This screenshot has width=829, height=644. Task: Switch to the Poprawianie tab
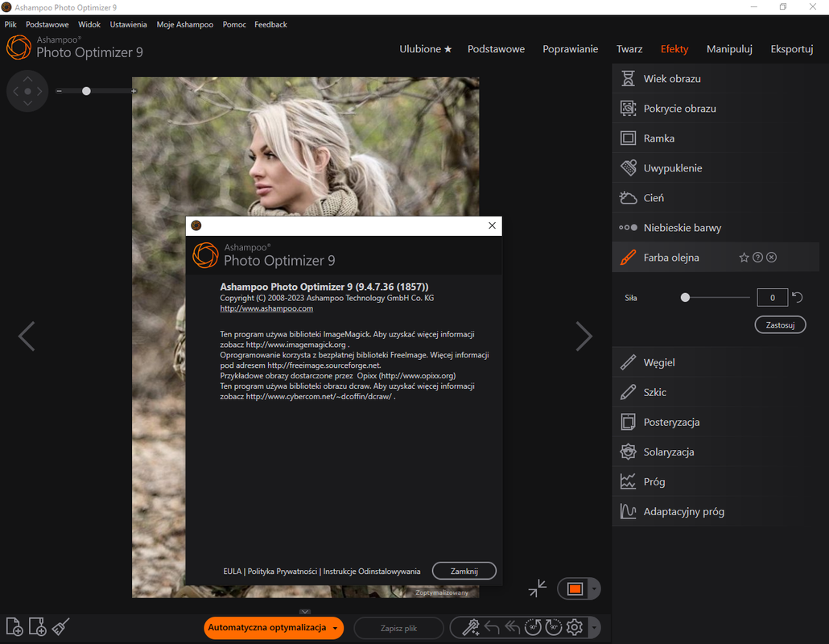click(x=570, y=48)
